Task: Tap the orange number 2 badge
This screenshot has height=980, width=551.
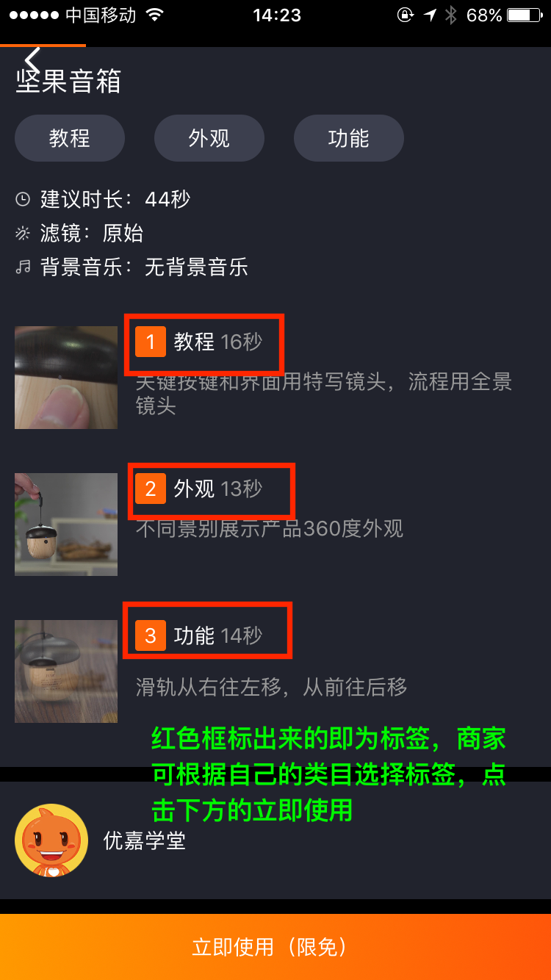Action: coord(151,489)
